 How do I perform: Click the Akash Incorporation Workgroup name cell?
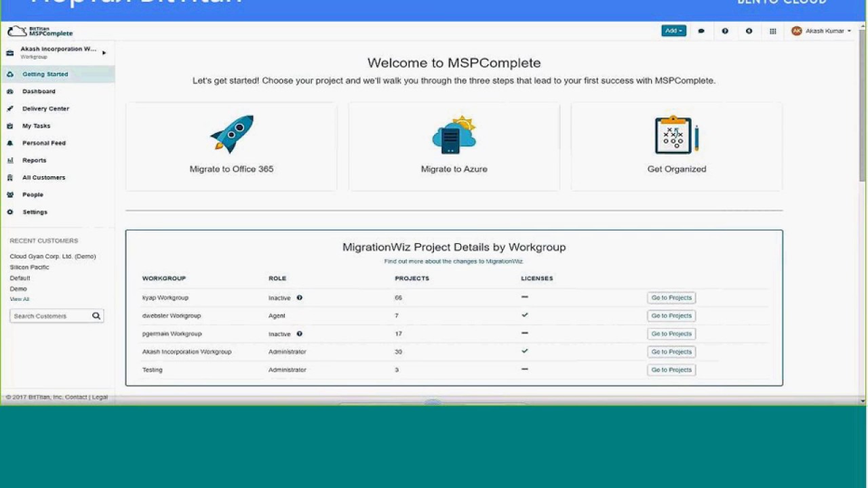pos(187,352)
